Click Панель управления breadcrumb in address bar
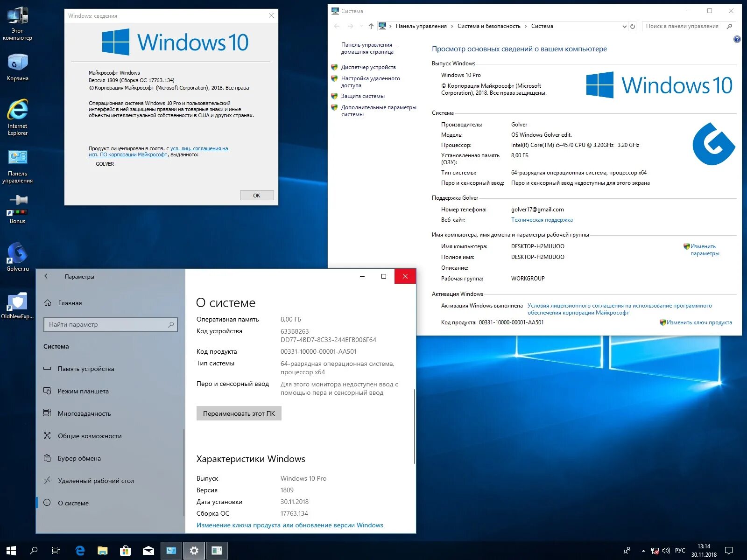This screenshot has height=560, width=747. pyautogui.click(x=421, y=26)
